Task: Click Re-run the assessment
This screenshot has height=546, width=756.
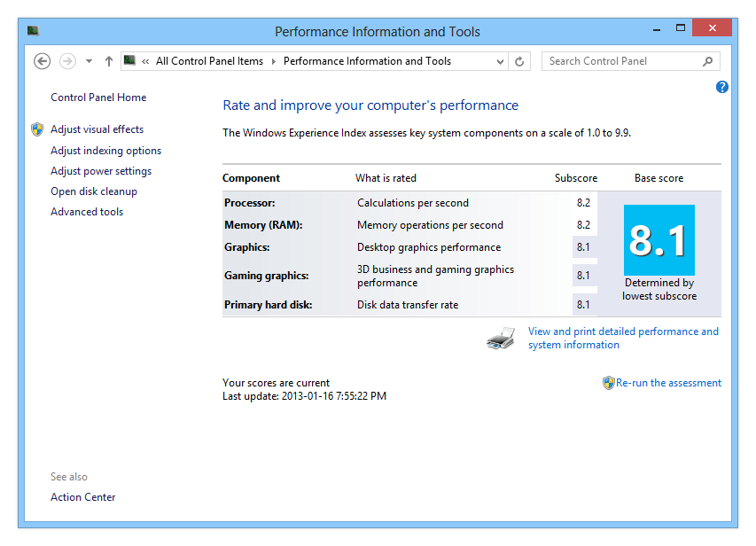Action: click(x=668, y=383)
